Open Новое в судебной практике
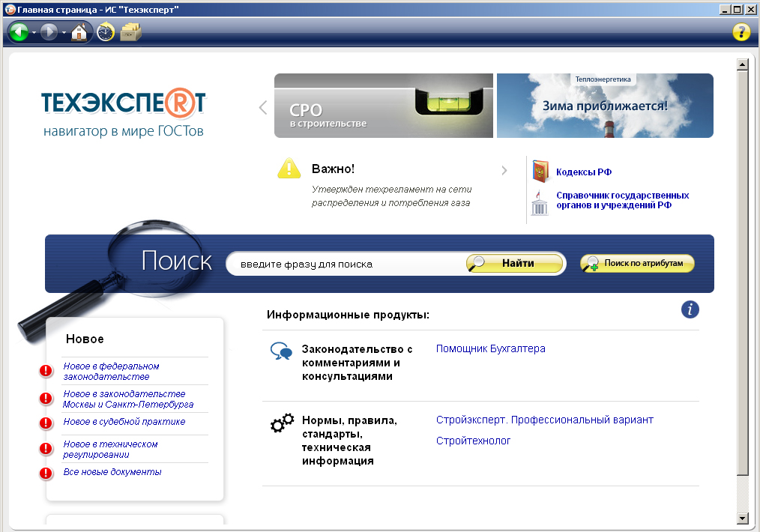 click(x=124, y=422)
